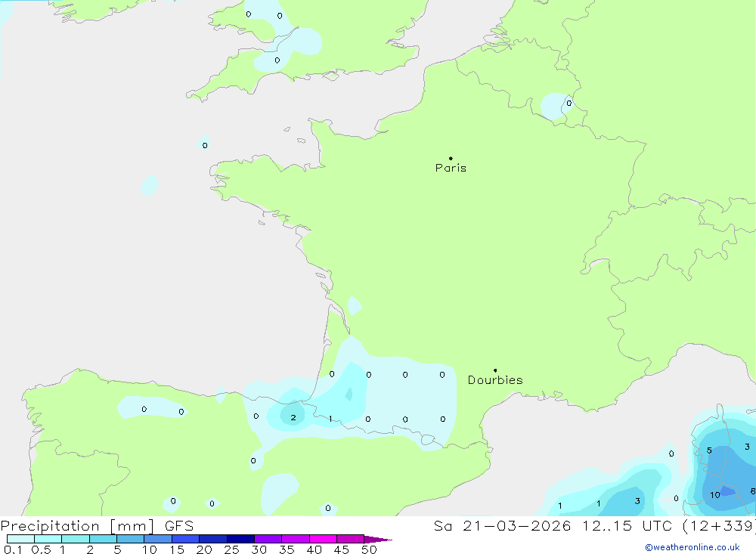The height and width of the screenshot is (554, 756).
Task: Select the Paris location dot marker
Action: (x=451, y=158)
